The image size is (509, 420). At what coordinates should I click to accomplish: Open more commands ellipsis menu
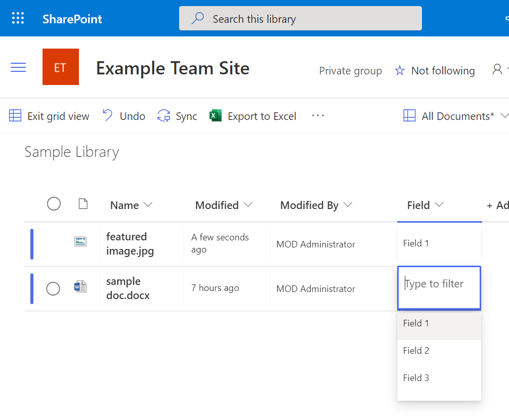click(x=318, y=115)
